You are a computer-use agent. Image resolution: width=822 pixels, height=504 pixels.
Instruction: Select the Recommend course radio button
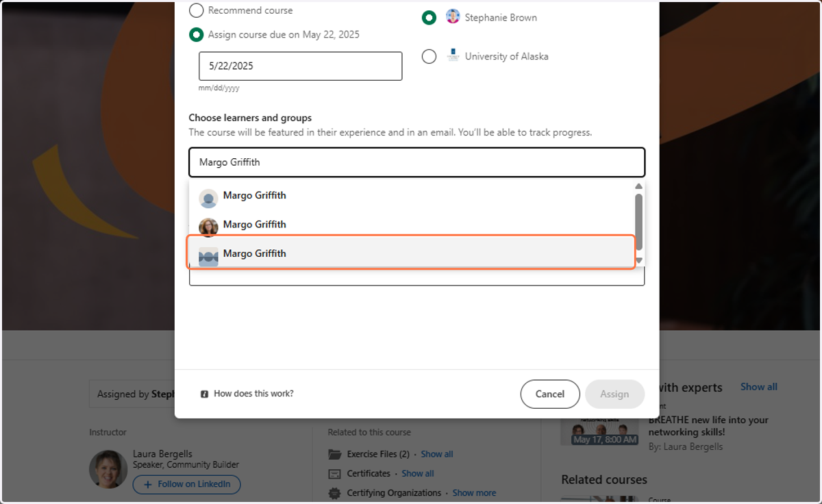[197, 10]
